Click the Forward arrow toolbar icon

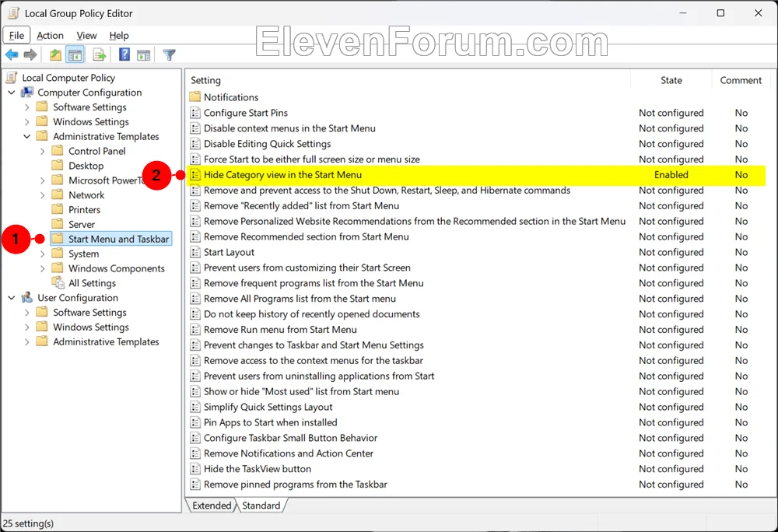(x=30, y=54)
